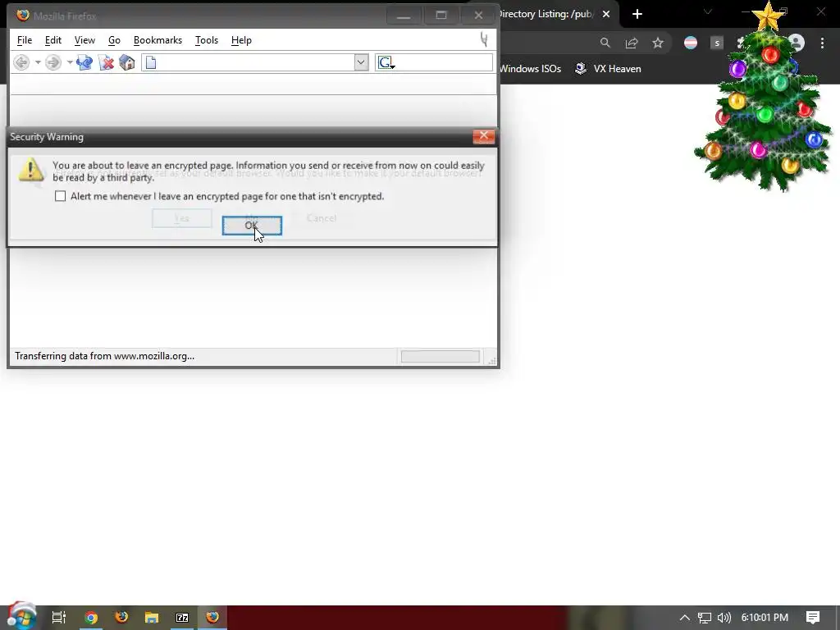840x630 pixels.
Task: Open the Chrome three-dot menu
Action: click(822, 43)
